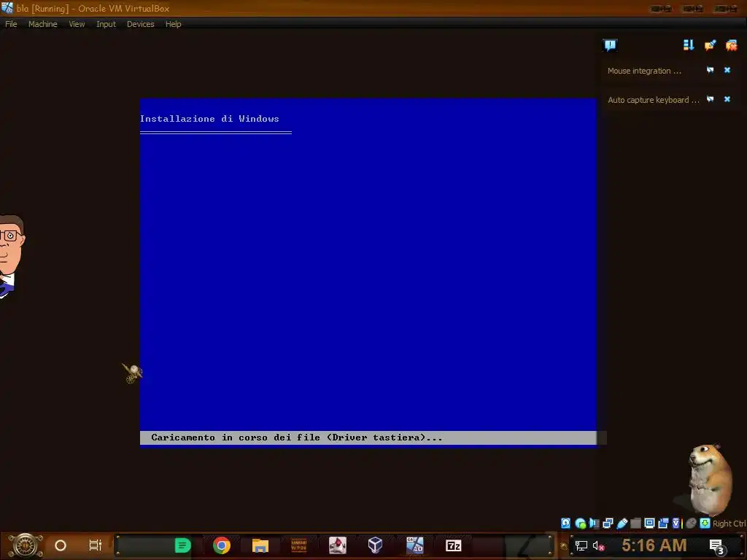This screenshot has height=560, width=747.
Task: Toggle the notification center speech-bubble icon
Action: tap(610, 45)
